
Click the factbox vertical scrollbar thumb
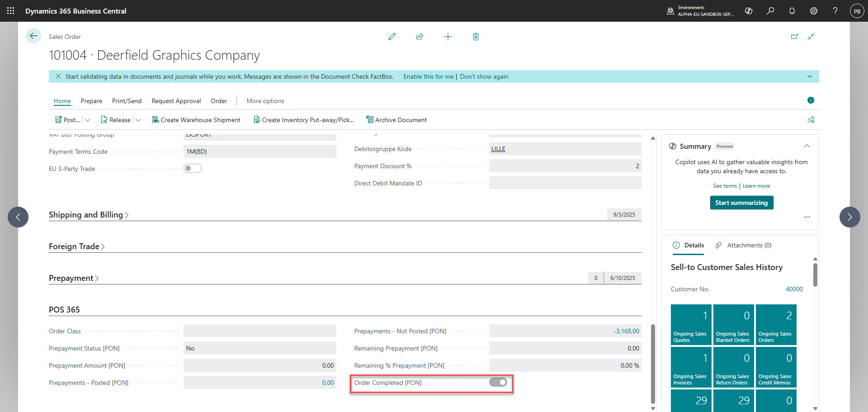coord(815,275)
